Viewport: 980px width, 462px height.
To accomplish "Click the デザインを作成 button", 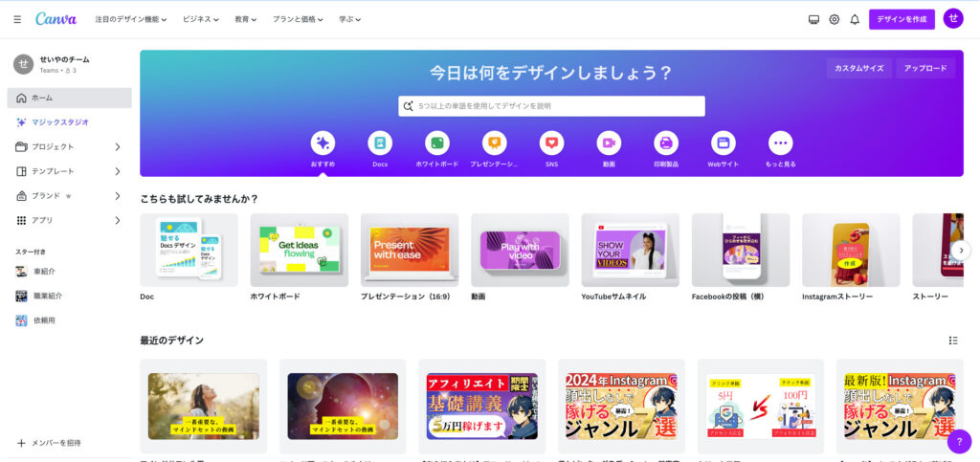I will [x=902, y=19].
